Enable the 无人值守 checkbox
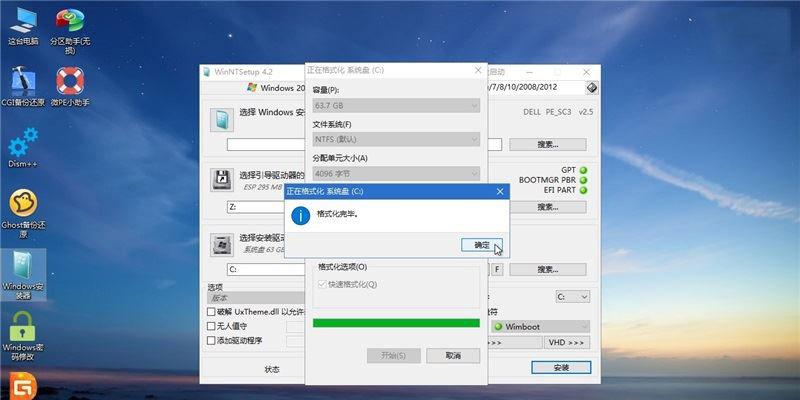The image size is (800, 400). click(x=211, y=326)
